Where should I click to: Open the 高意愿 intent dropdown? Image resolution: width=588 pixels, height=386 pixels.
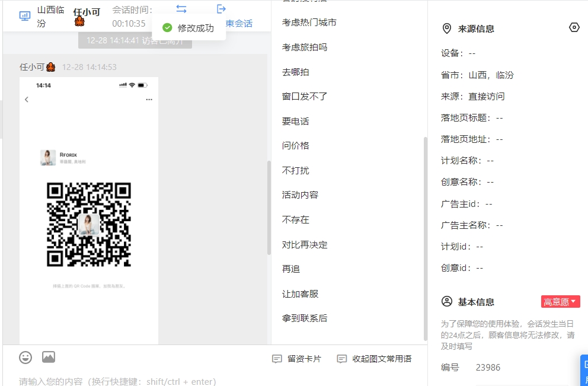560,302
